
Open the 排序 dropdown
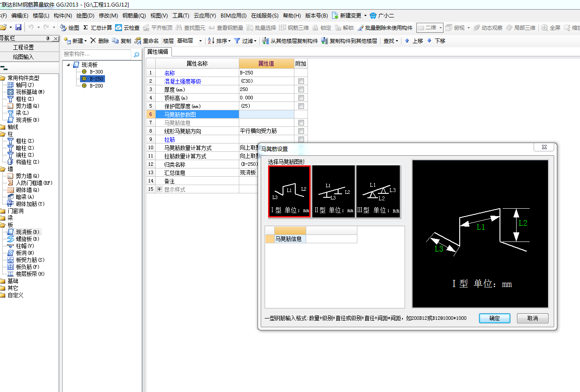[x=219, y=41]
